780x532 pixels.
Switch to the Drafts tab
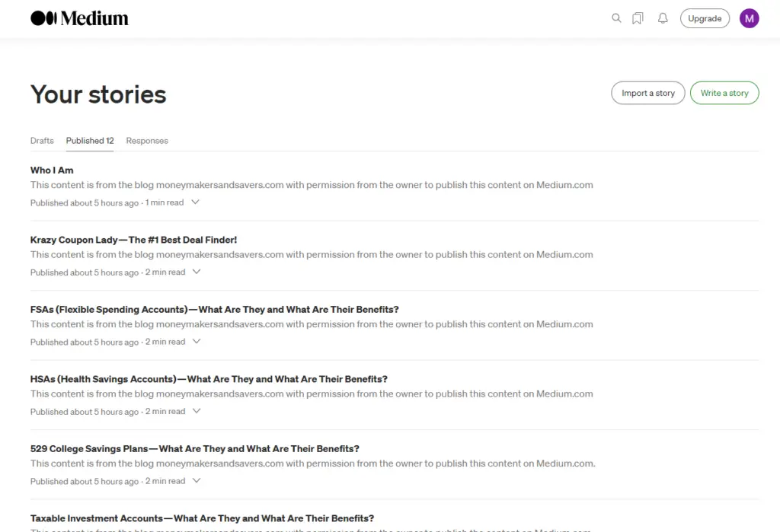coord(42,141)
